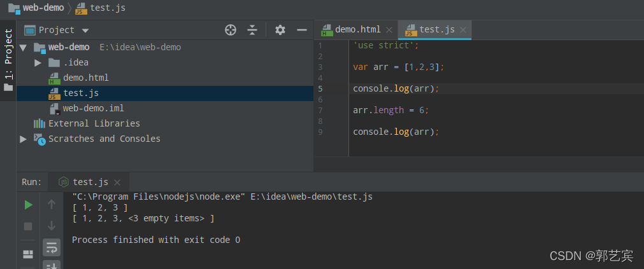Open the Project view dropdown
Image resolution: width=644 pixels, height=269 pixels.
coord(85,31)
